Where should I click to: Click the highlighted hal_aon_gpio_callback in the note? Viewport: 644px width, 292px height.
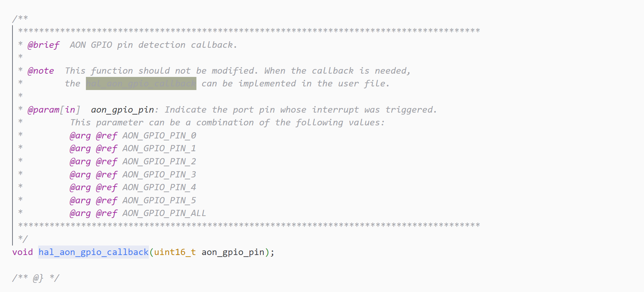click(x=141, y=83)
